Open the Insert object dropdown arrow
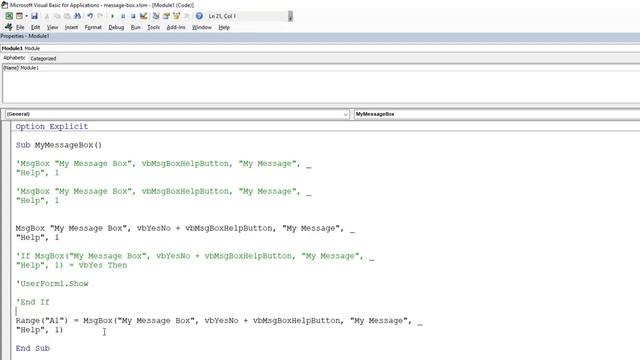Screen dimensions: 640x360 (27, 16)
